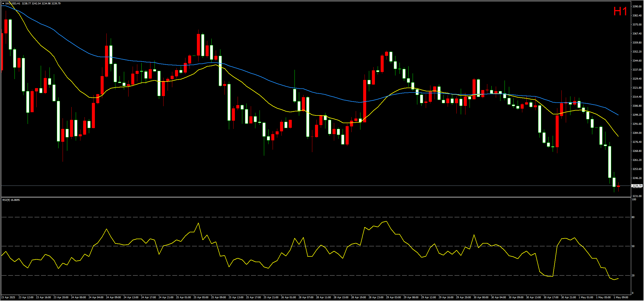Click the 1 May 01:00 time label
The width and height of the screenshot is (644, 301).
coord(586,297)
